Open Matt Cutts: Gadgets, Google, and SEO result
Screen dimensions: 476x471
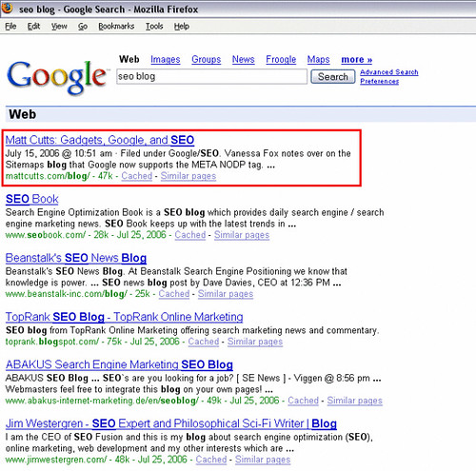tap(100, 140)
